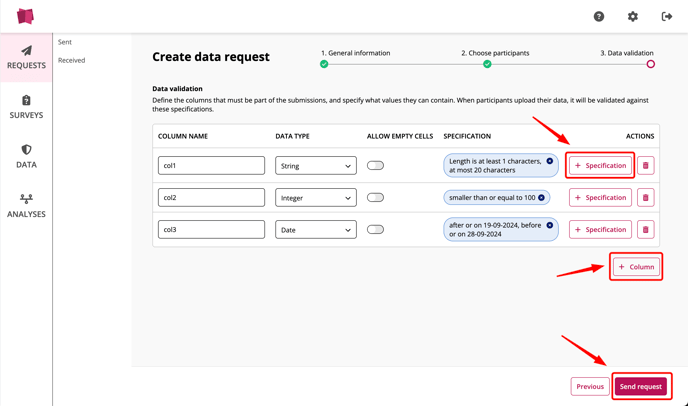Screen dimensions: 688x406
Task: Go back with the Previous button
Action: tap(590, 387)
